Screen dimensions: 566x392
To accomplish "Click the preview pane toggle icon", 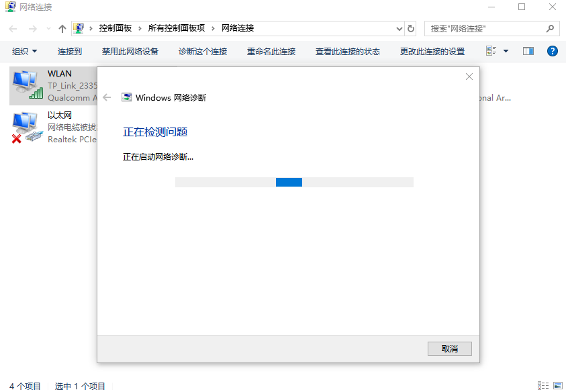I will [x=528, y=50].
